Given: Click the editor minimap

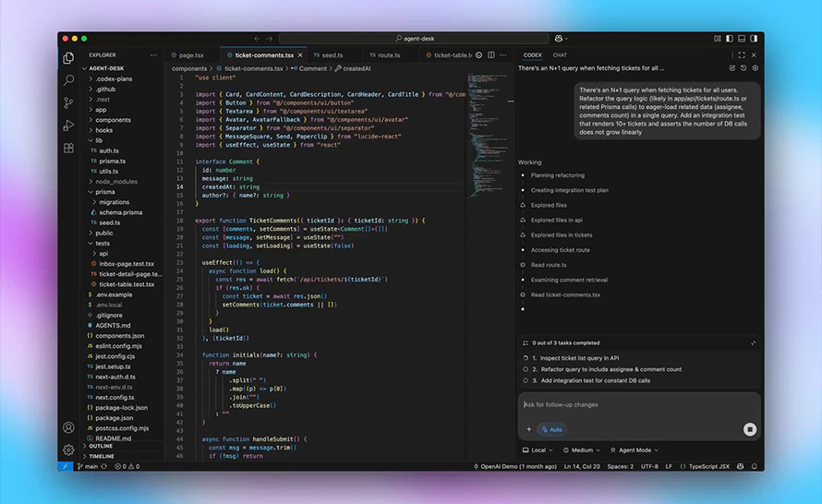Looking at the screenshot, I should (x=488, y=135).
